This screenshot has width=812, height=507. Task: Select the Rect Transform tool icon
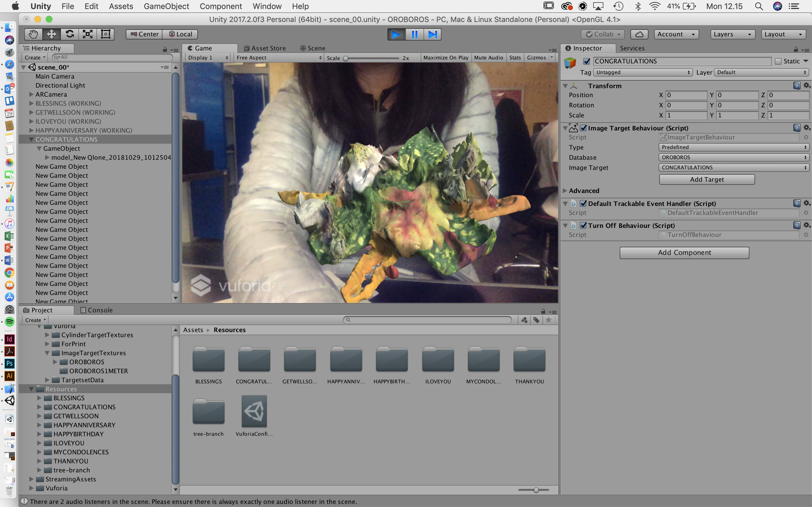106,34
